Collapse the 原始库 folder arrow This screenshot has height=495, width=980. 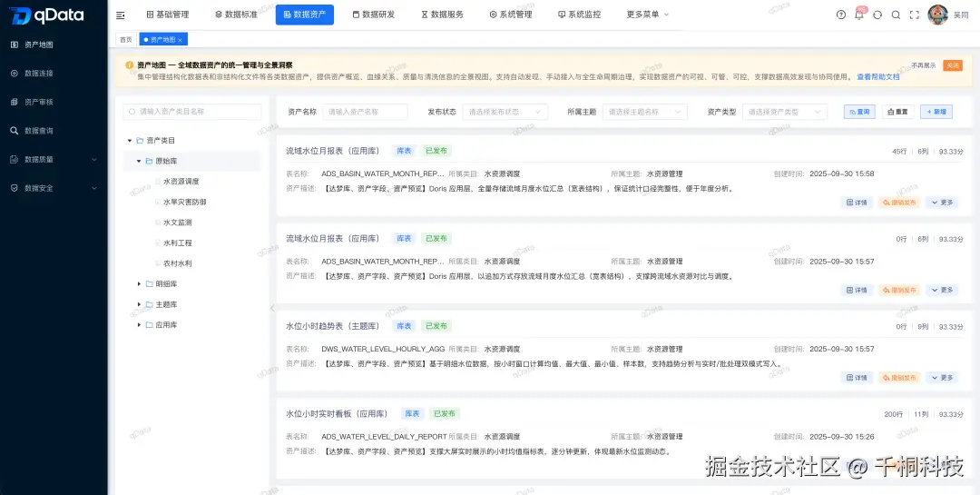pos(139,162)
